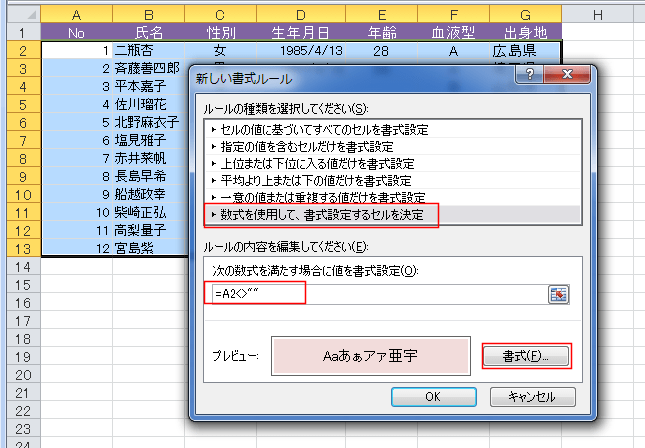
Task: Select row 20 header
Action: (24, 375)
